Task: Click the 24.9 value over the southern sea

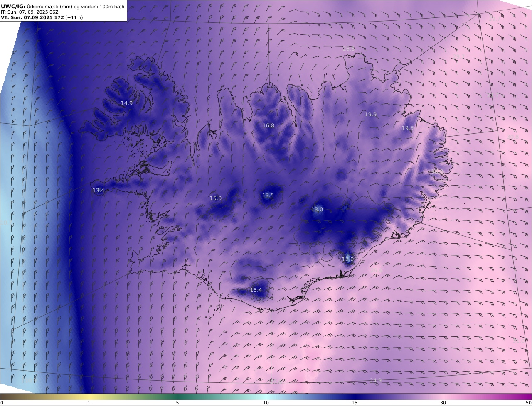Action: (x=376, y=381)
